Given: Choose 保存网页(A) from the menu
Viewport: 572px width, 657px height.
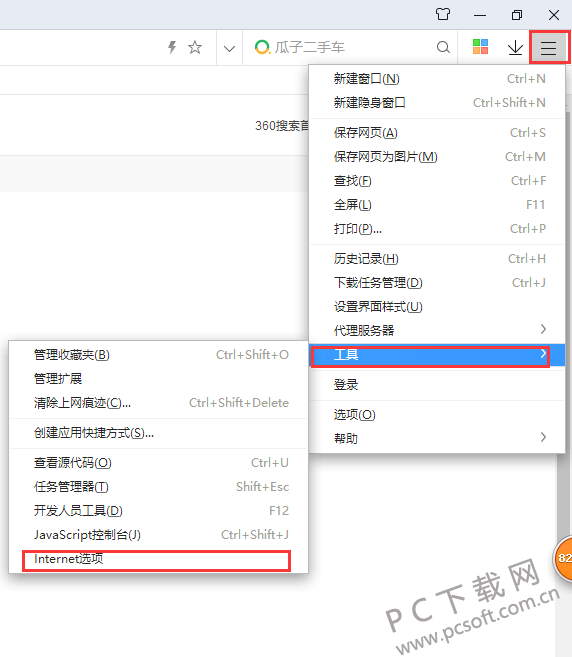Looking at the screenshot, I should coord(437,133).
